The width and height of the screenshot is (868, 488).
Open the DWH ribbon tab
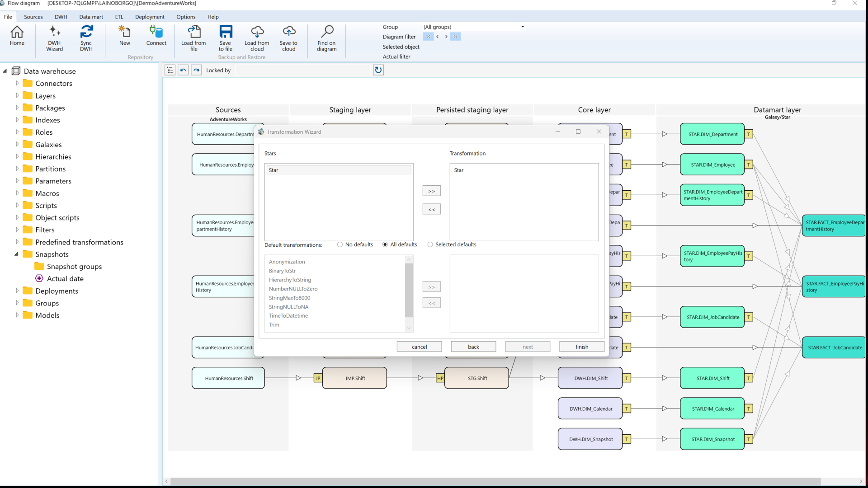click(x=61, y=17)
